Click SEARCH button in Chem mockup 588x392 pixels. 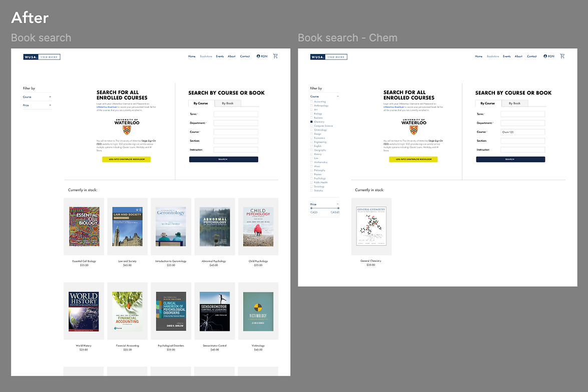pyautogui.click(x=510, y=159)
